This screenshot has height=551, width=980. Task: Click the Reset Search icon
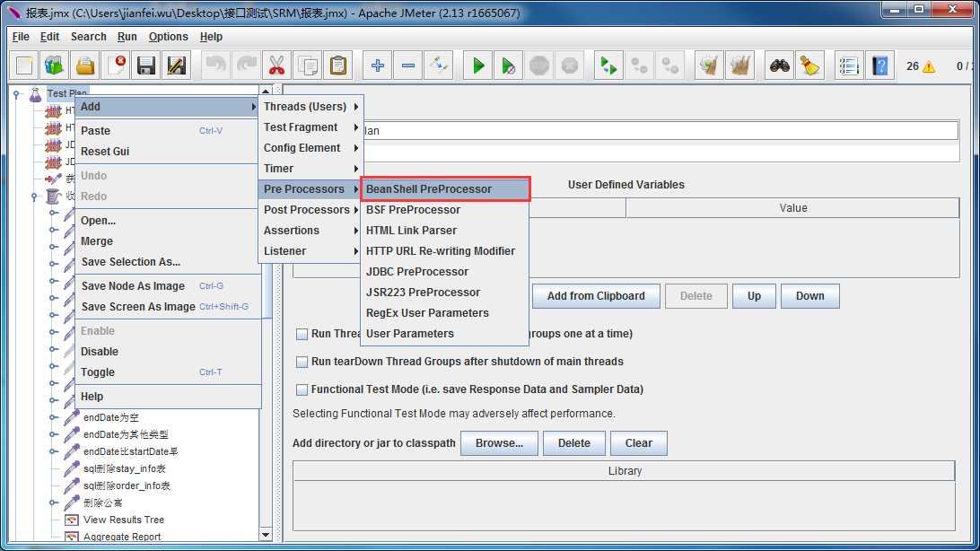click(810, 66)
